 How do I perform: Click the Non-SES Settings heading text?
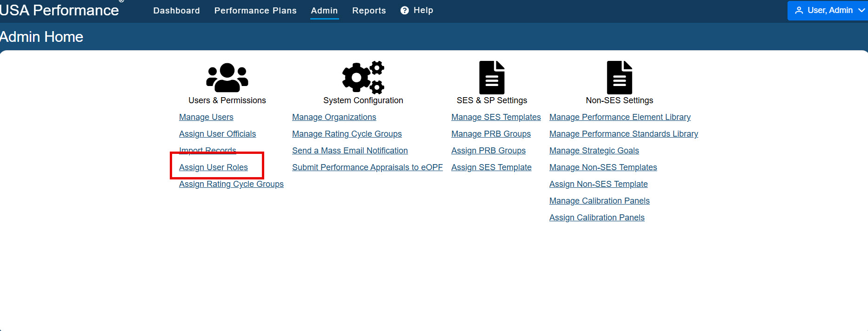(619, 100)
